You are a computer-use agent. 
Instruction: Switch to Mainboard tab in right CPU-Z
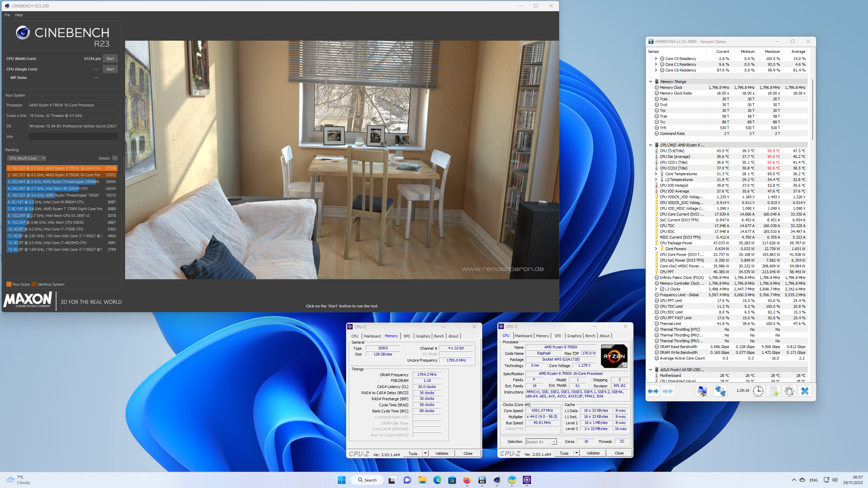[x=524, y=336]
